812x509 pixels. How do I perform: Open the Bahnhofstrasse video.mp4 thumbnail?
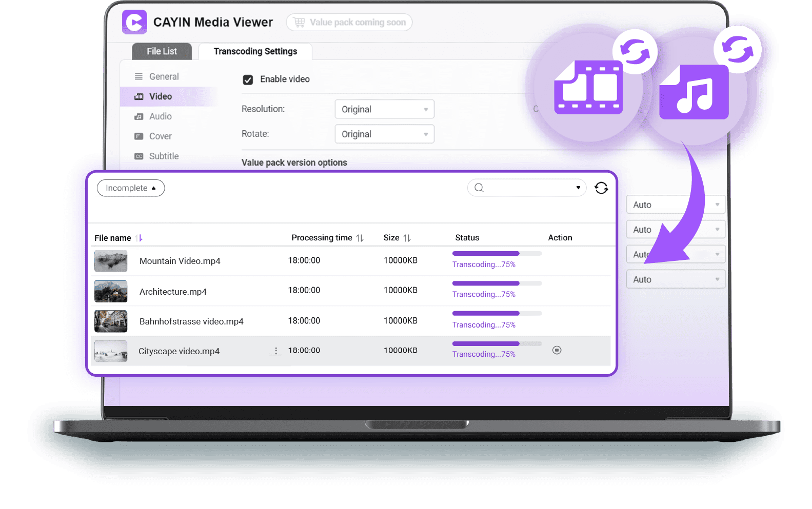(111, 321)
